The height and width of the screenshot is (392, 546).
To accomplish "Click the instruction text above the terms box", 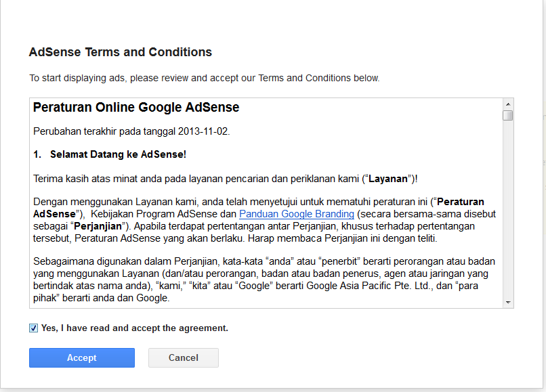I will [203, 78].
